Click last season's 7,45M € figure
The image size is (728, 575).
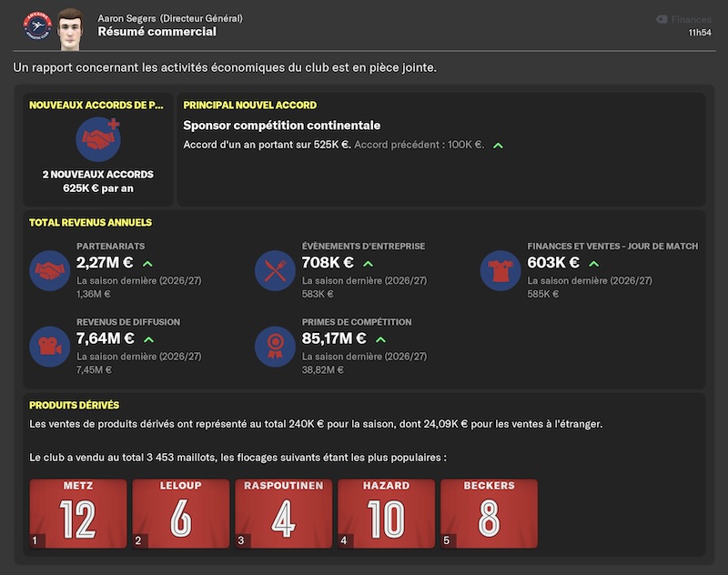click(95, 370)
